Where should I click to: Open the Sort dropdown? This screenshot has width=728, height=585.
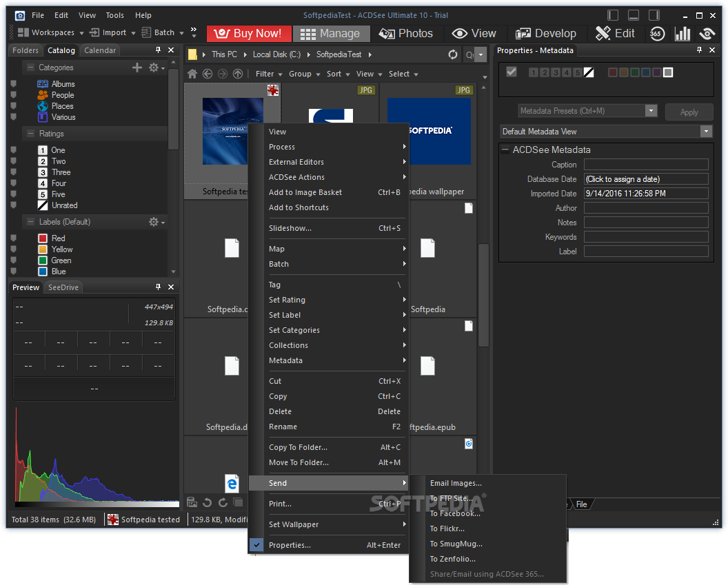(338, 74)
